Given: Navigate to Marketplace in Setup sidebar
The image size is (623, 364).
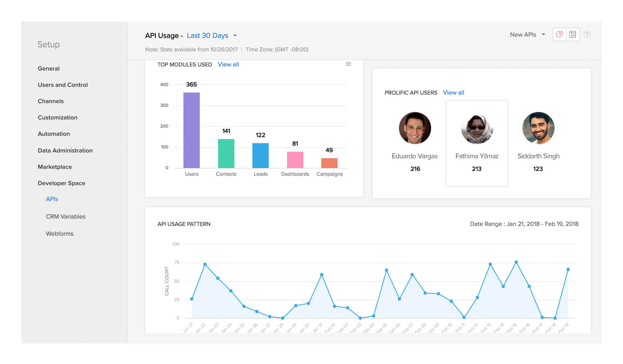Looking at the screenshot, I should (x=55, y=167).
